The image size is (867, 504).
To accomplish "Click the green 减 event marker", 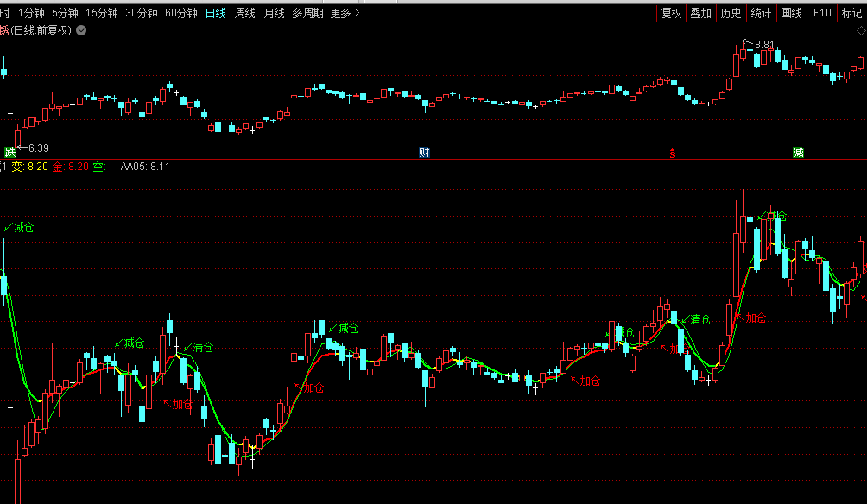I will point(798,152).
